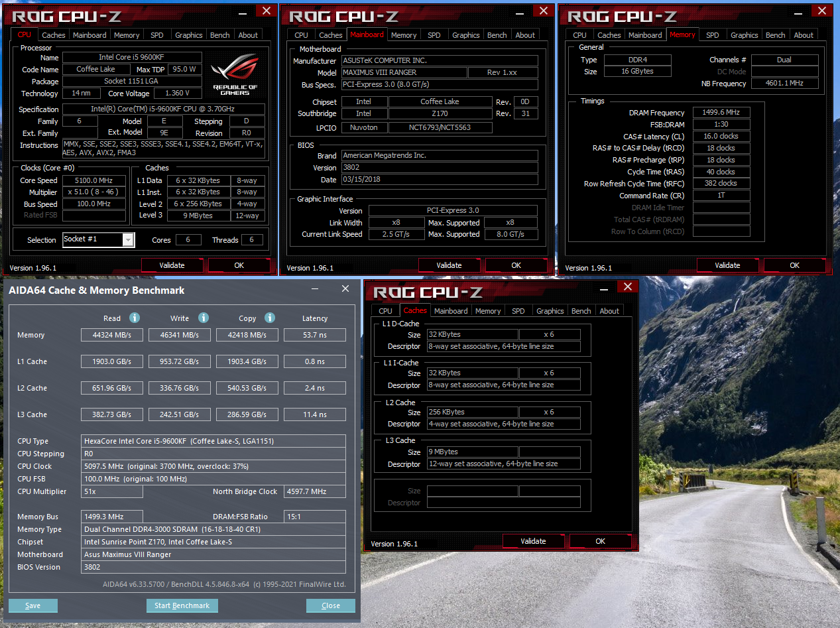
Task: Click the Multiplier x 51.0 value
Action: coord(93,192)
